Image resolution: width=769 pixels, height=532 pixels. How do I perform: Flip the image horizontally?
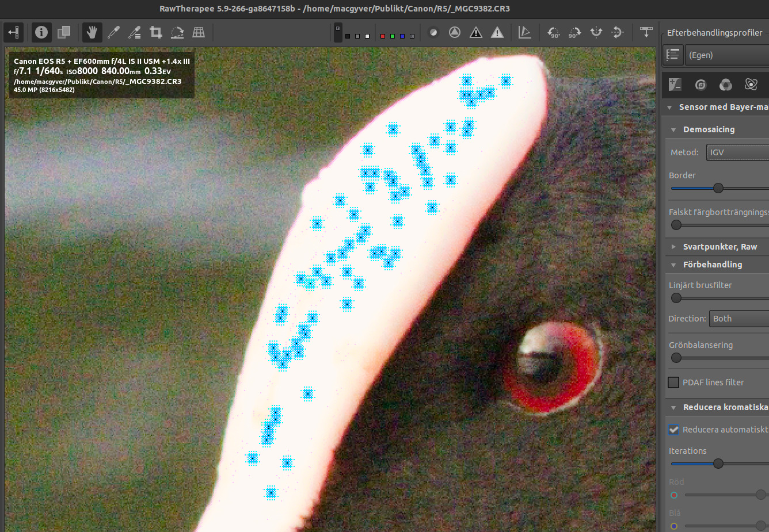pos(596,32)
